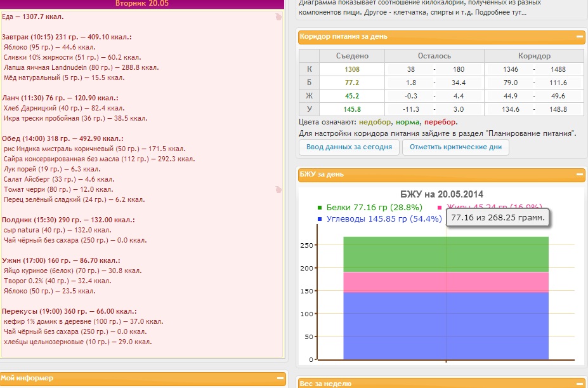Select the Ужин (17:00) meal heading
The image size is (588, 388).
point(60,260)
